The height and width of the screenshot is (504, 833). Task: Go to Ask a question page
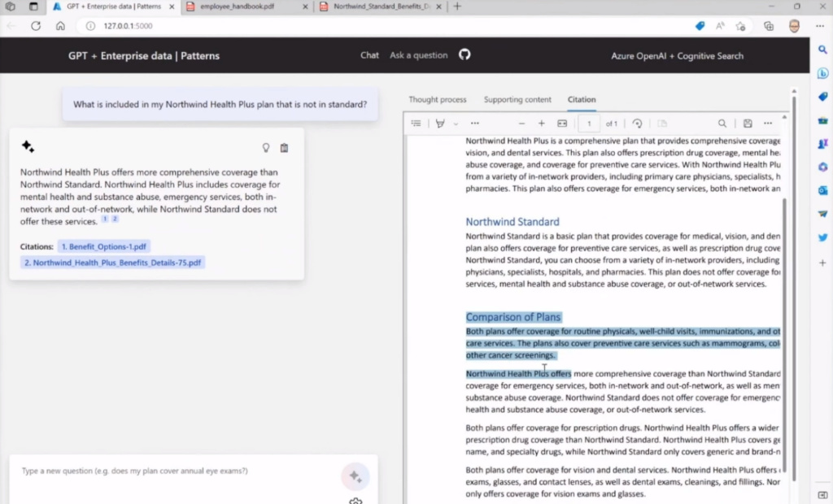[x=419, y=55]
